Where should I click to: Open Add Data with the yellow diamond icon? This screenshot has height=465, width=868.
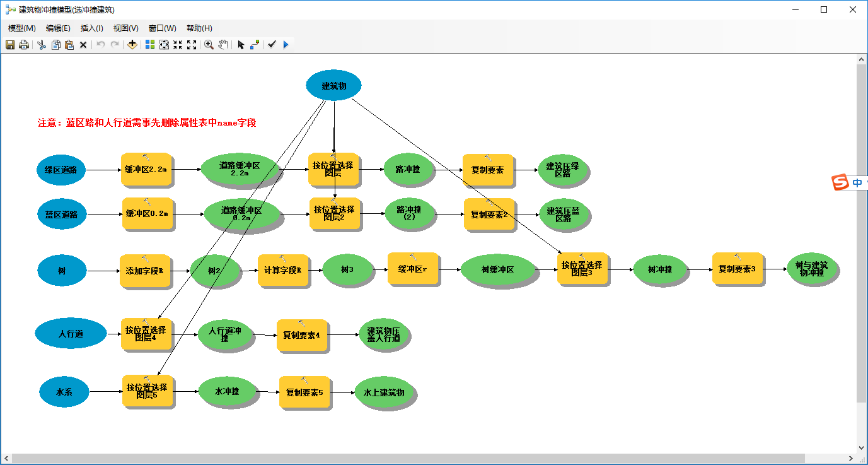click(x=132, y=45)
